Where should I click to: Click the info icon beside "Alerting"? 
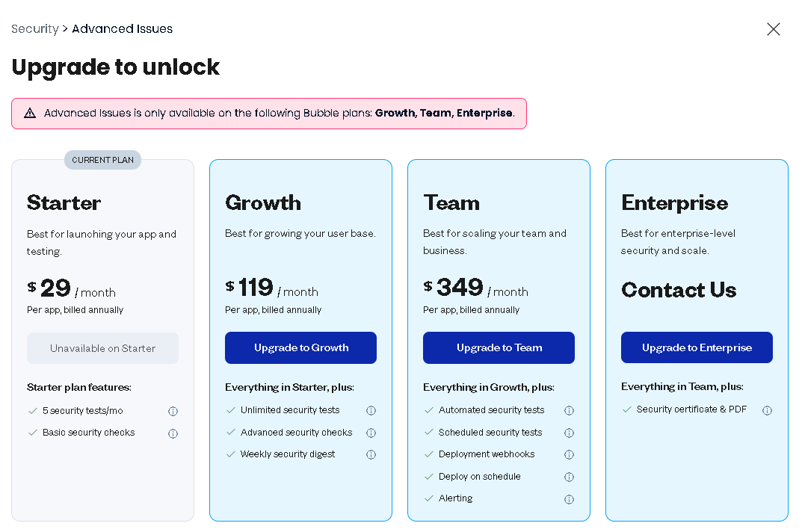coord(569,498)
